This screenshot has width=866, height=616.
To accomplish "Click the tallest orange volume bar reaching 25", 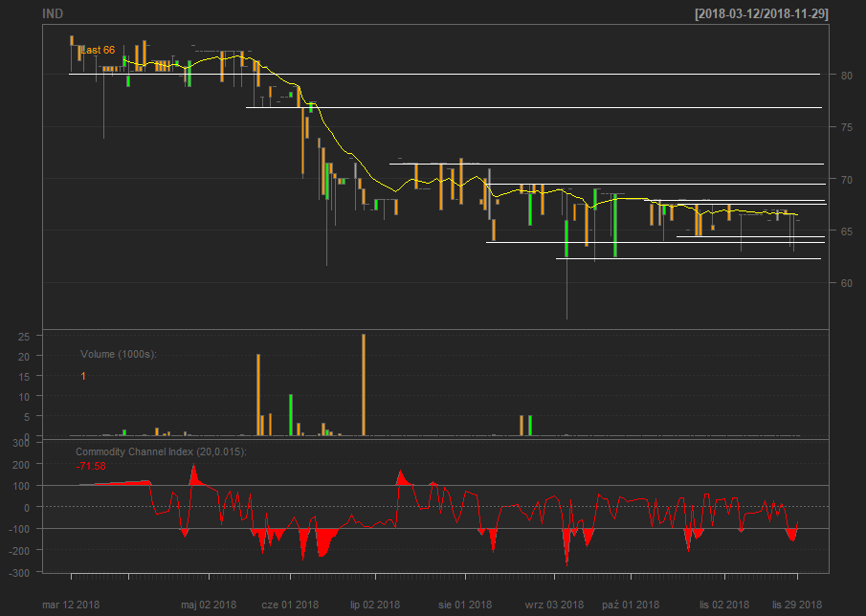I will [364, 385].
